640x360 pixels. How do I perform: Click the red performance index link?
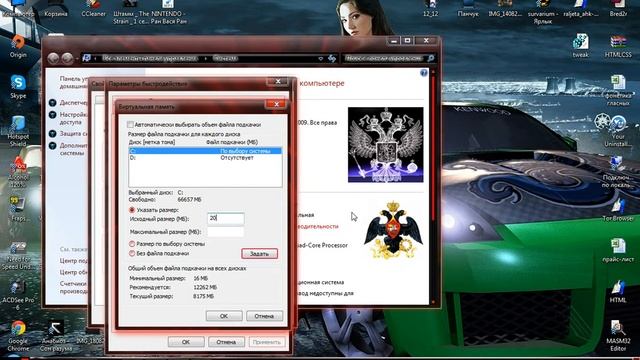coord(318,226)
